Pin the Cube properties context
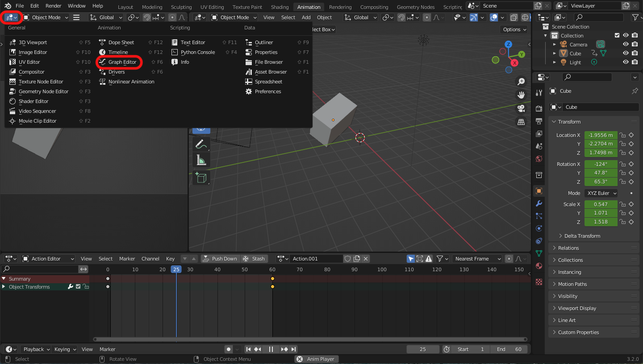 click(x=635, y=91)
